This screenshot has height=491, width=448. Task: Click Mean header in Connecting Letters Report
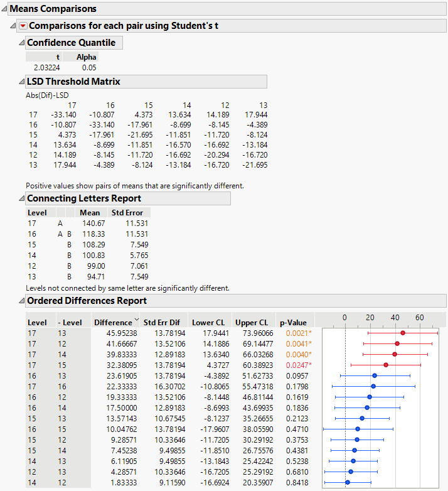pos(90,213)
